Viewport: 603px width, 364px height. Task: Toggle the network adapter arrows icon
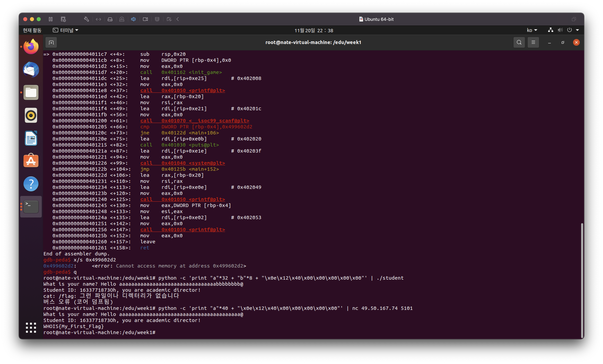(98, 19)
